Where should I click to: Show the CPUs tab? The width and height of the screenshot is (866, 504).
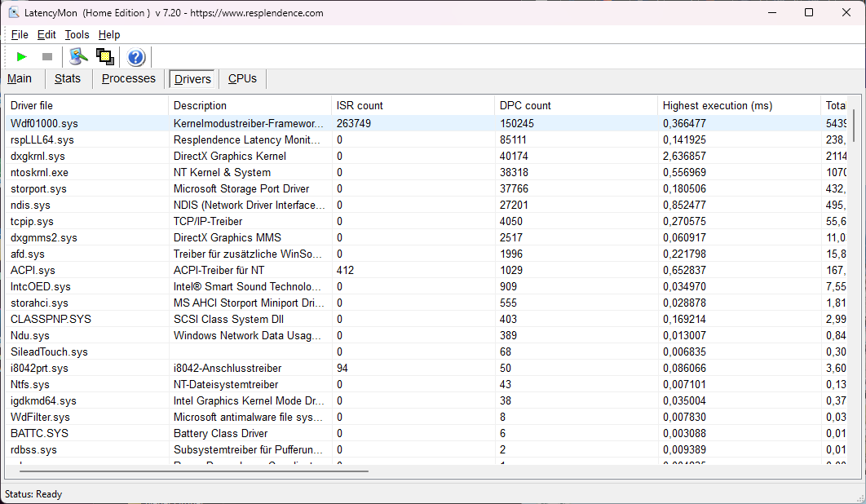click(242, 78)
